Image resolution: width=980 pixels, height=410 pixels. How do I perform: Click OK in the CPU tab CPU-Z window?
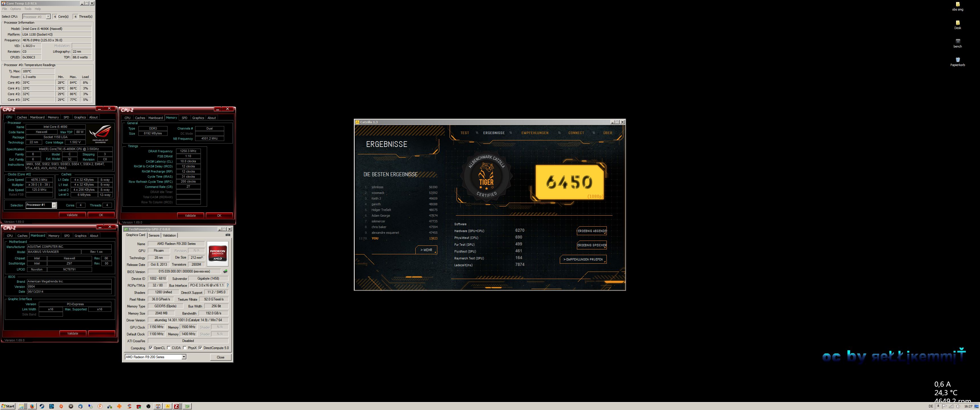click(x=101, y=215)
